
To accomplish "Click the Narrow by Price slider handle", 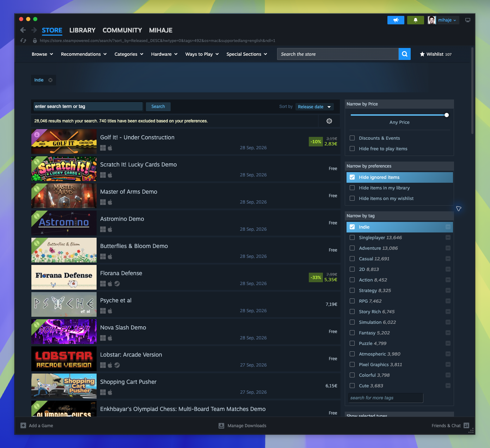I will click(x=447, y=115).
